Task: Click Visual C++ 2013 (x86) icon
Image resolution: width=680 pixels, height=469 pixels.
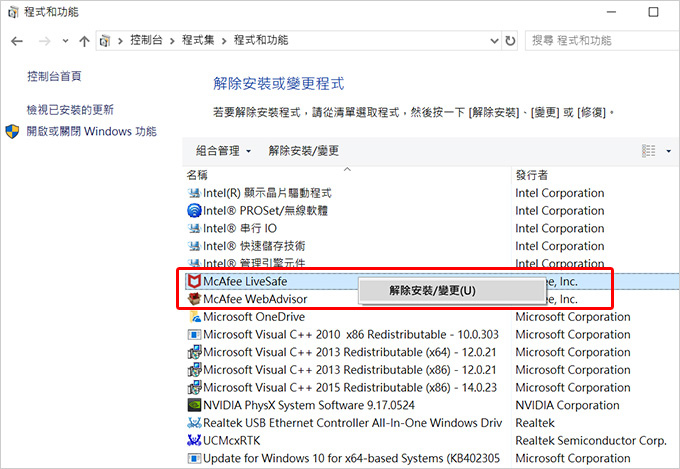Action: coord(194,370)
